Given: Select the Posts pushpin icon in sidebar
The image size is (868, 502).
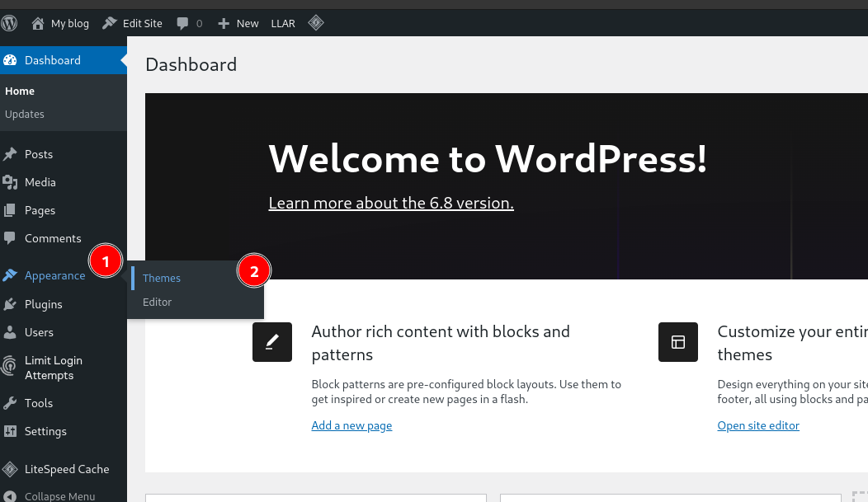Looking at the screenshot, I should (13, 154).
